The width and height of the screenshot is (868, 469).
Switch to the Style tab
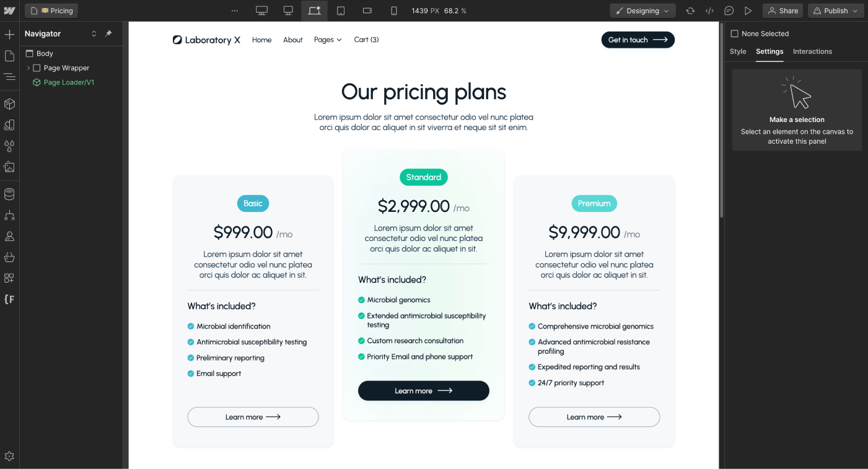737,51
